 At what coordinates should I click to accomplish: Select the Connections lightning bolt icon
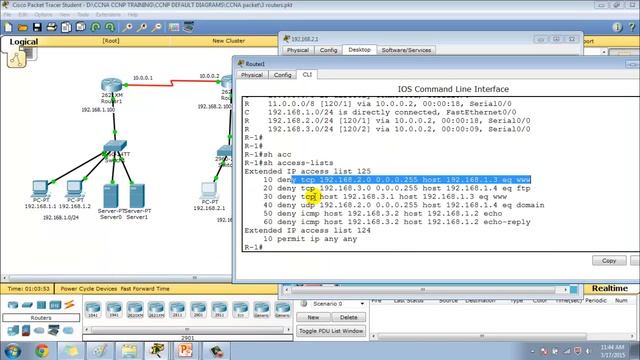[69, 304]
